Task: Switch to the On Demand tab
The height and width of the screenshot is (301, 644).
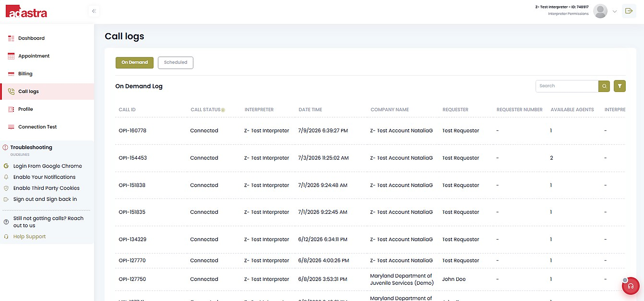Action: click(135, 63)
